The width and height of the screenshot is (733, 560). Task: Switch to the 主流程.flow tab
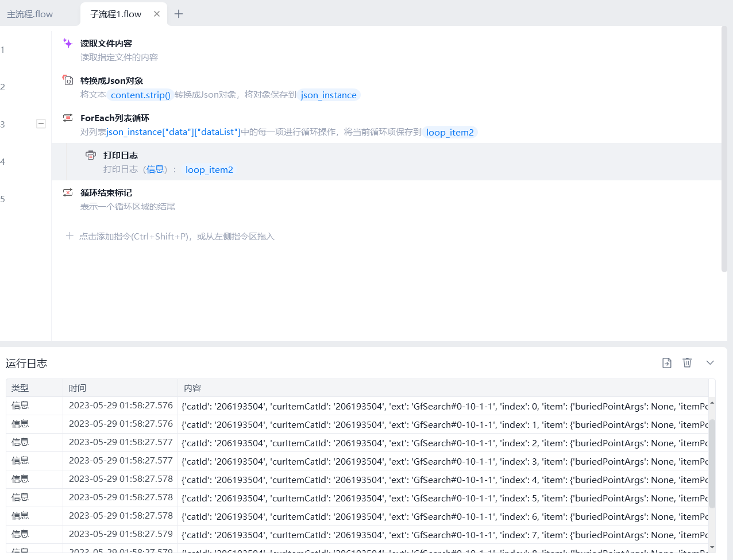click(x=30, y=14)
